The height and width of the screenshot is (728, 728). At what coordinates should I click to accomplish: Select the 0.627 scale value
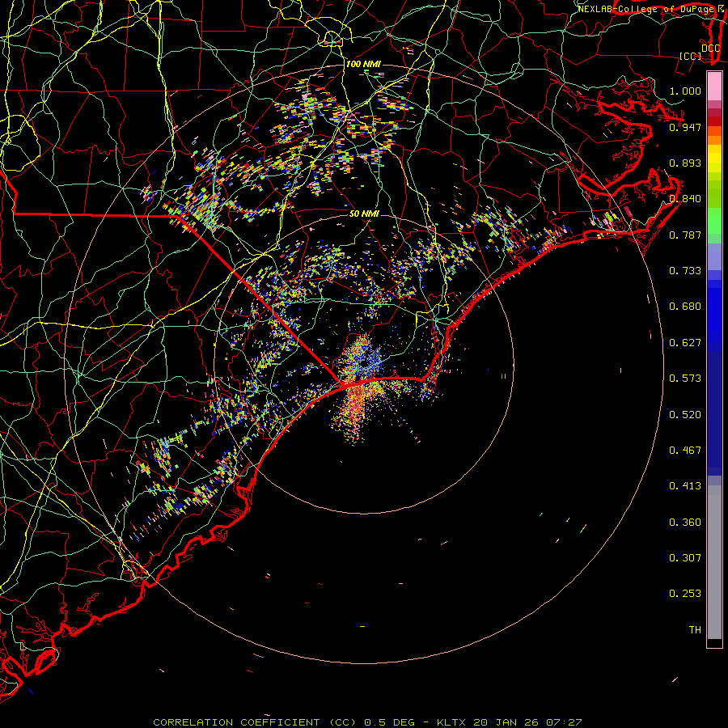point(685,342)
